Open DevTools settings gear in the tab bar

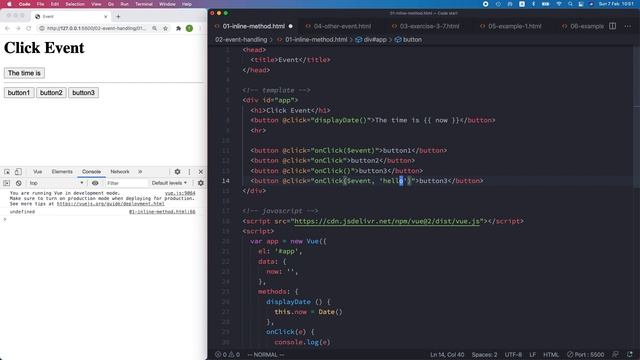click(x=177, y=172)
